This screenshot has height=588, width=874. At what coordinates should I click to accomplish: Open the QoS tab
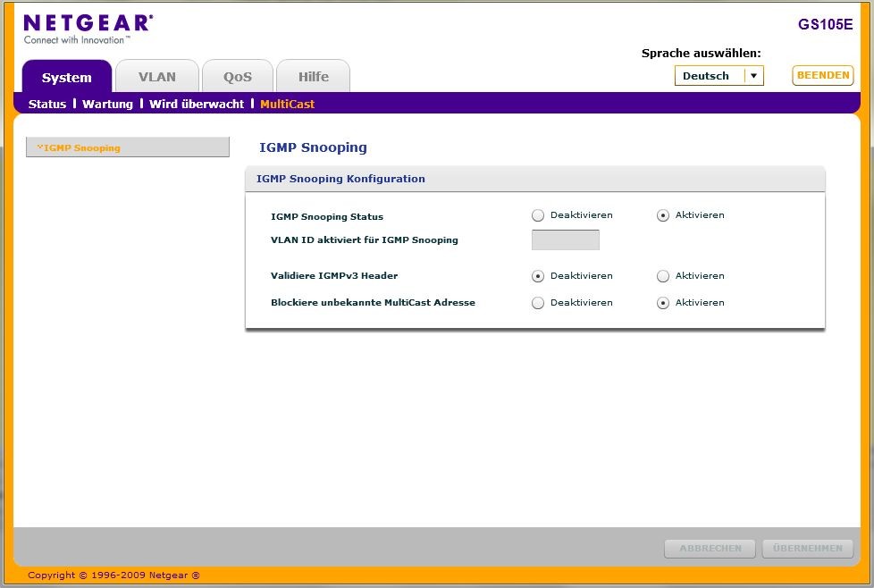[238, 77]
